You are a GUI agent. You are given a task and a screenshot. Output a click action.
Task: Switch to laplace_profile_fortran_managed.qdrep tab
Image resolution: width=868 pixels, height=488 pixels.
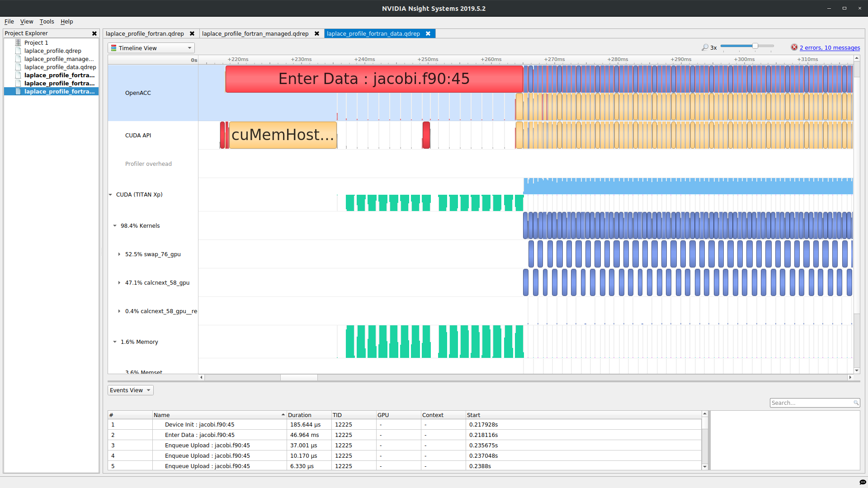tap(255, 34)
